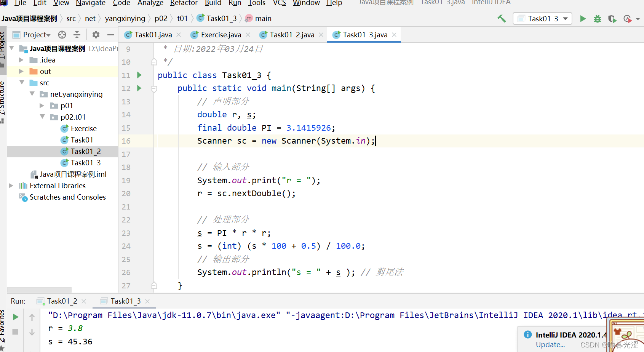Click run gutter arrow on line 11

pos(139,75)
